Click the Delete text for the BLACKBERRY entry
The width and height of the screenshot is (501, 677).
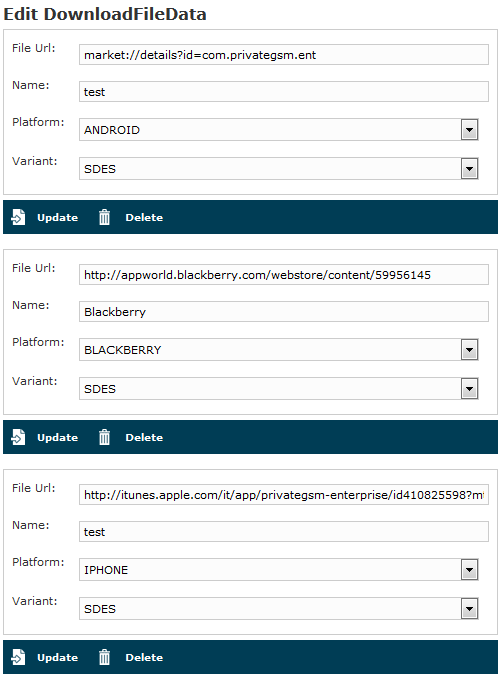[x=144, y=437]
